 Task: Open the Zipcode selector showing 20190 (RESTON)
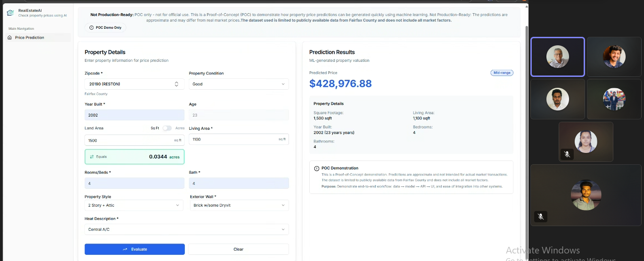[134, 84]
